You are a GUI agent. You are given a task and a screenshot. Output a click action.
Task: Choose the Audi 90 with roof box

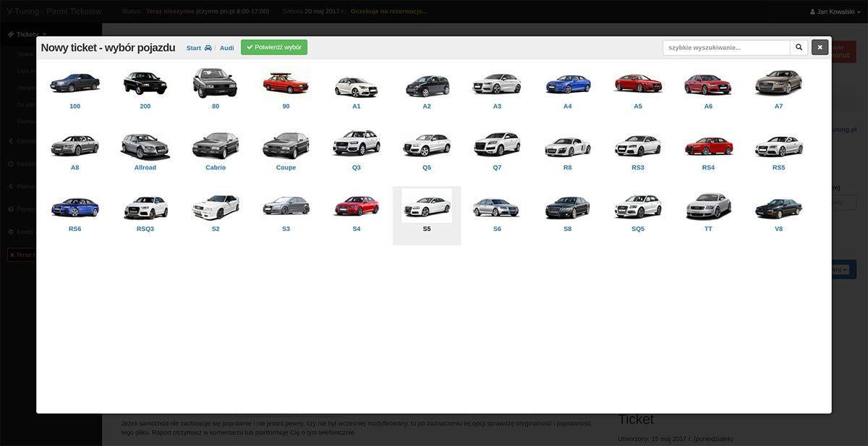(286, 82)
